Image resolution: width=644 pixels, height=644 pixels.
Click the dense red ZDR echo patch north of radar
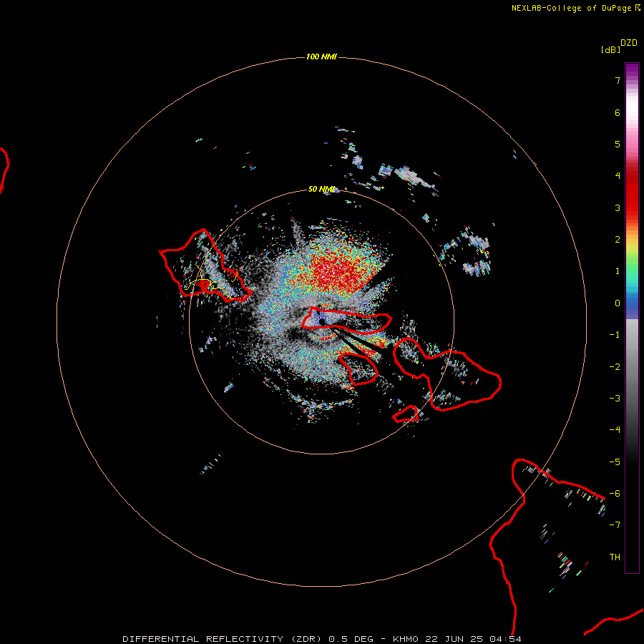[x=339, y=271]
